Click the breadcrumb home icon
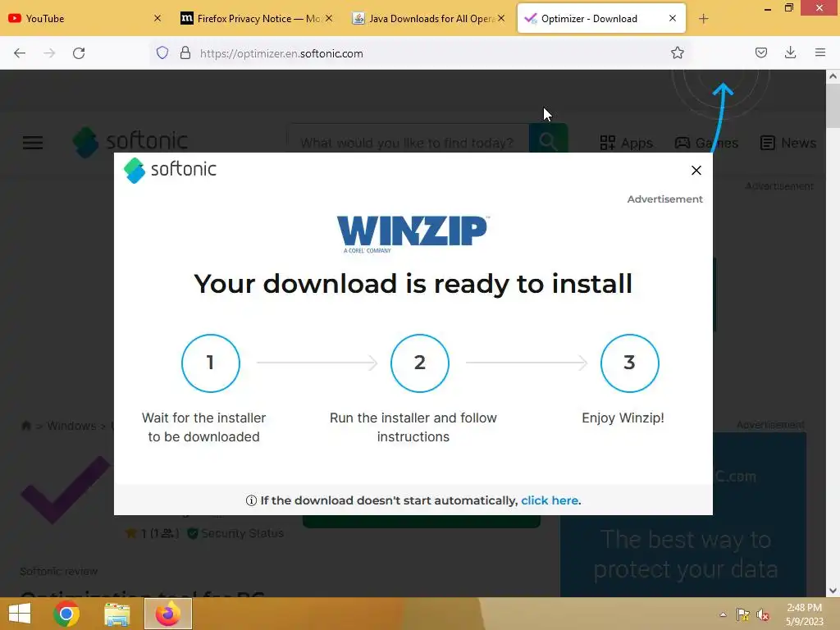 [25, 426]
